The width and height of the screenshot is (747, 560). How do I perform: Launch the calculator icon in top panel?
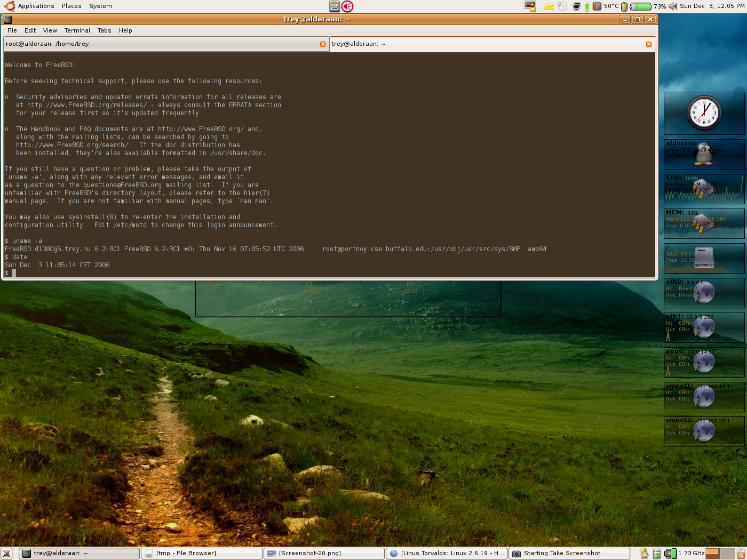pyautogui.click(x=335, y=6)
